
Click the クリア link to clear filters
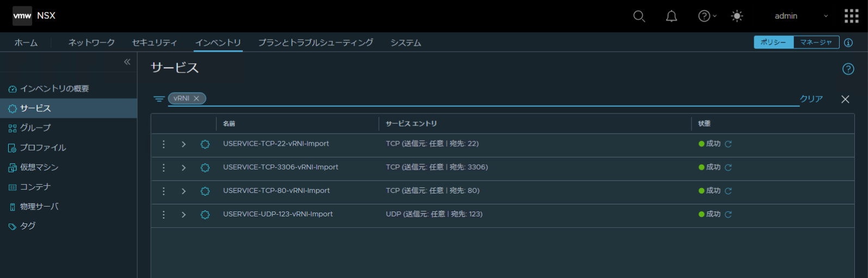point(811,99)
